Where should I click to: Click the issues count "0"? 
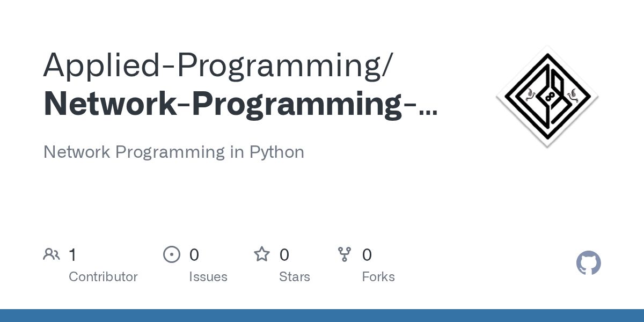point(194,255)
